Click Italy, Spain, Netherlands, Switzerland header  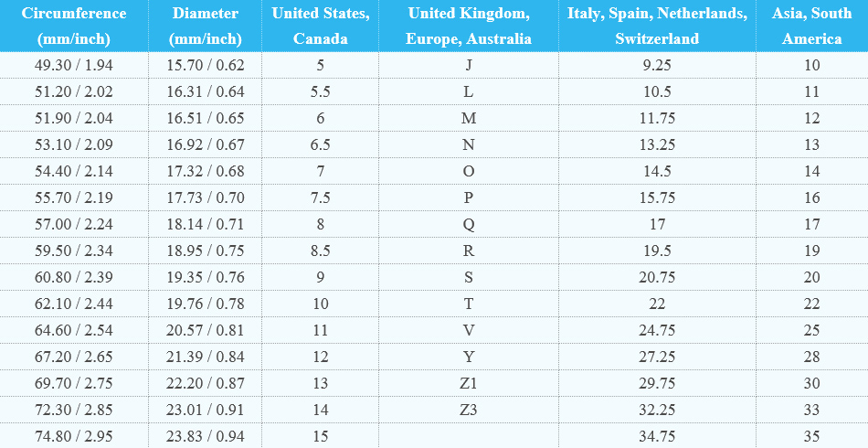(657, 27)
